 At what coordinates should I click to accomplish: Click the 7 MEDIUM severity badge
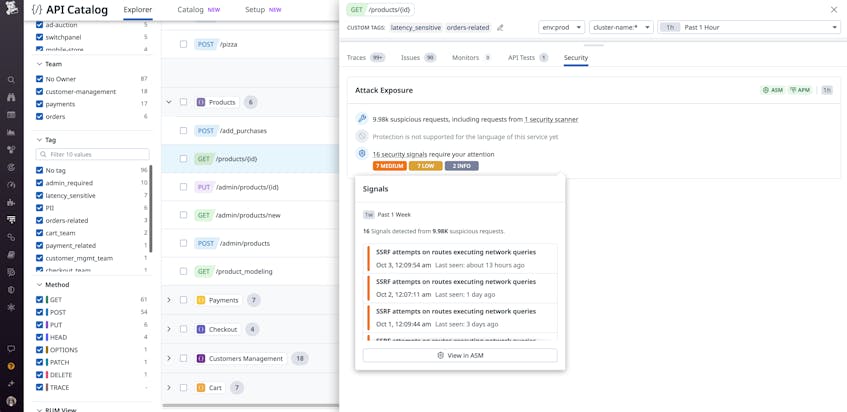click(389, 166)
